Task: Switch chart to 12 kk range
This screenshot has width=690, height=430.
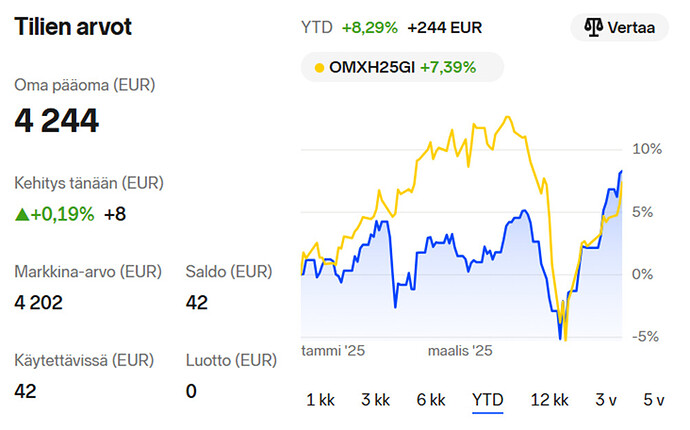Action: coord(550,400)
